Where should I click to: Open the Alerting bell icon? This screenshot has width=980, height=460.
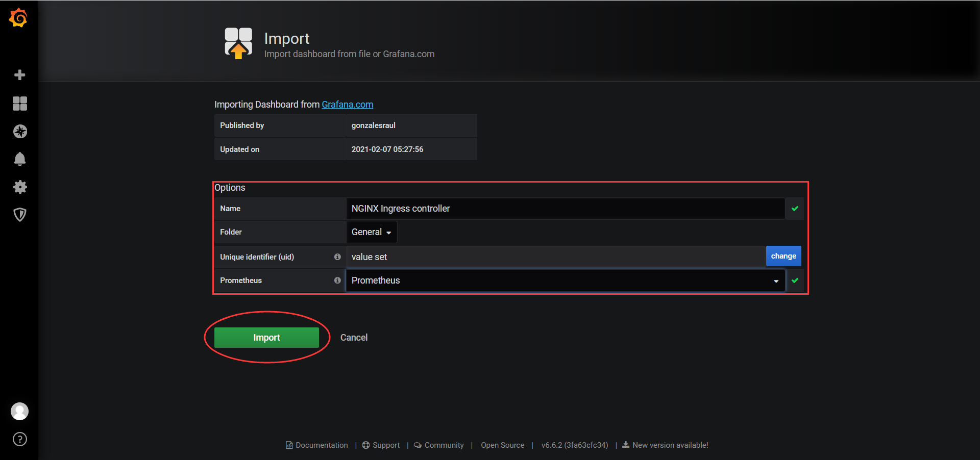pyautogui.click(x=20, y=159)
